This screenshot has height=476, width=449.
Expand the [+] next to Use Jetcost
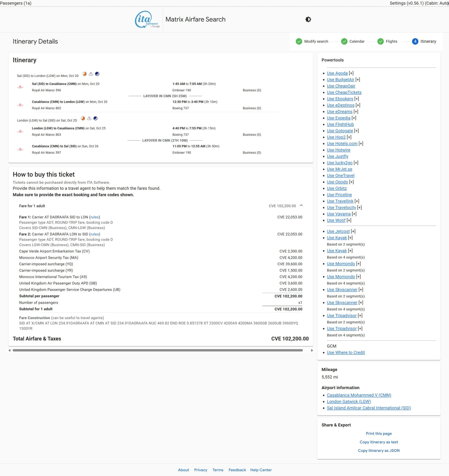[353, 231]
